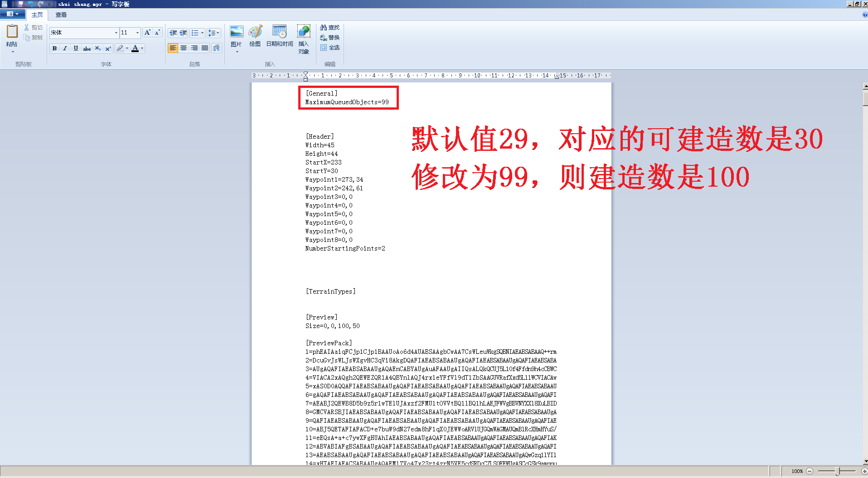This screenshot has width=868, height=478.
Task: Click the line "StartX=233"
Action: click(x=324, y=162)
